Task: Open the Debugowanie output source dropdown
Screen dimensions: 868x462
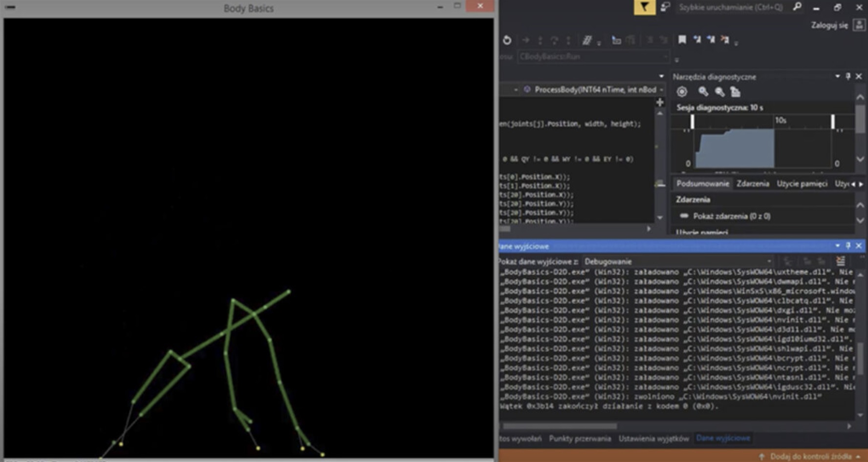Action: (677, 262)
